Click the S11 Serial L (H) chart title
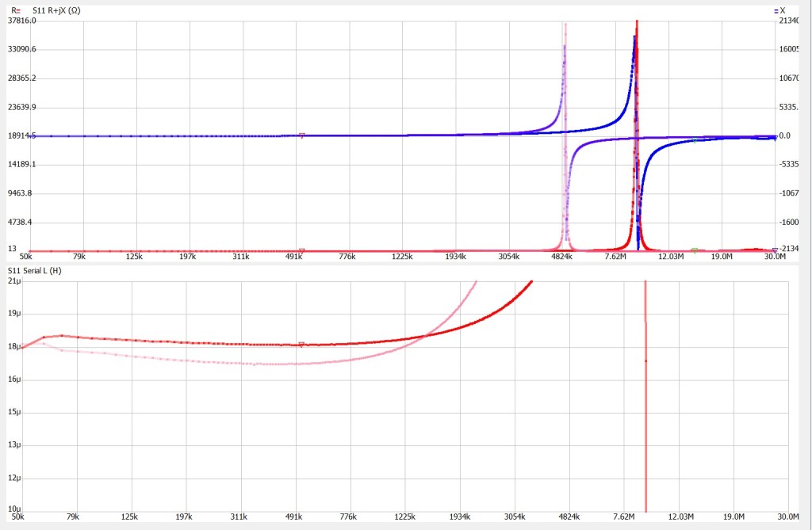 34,272
